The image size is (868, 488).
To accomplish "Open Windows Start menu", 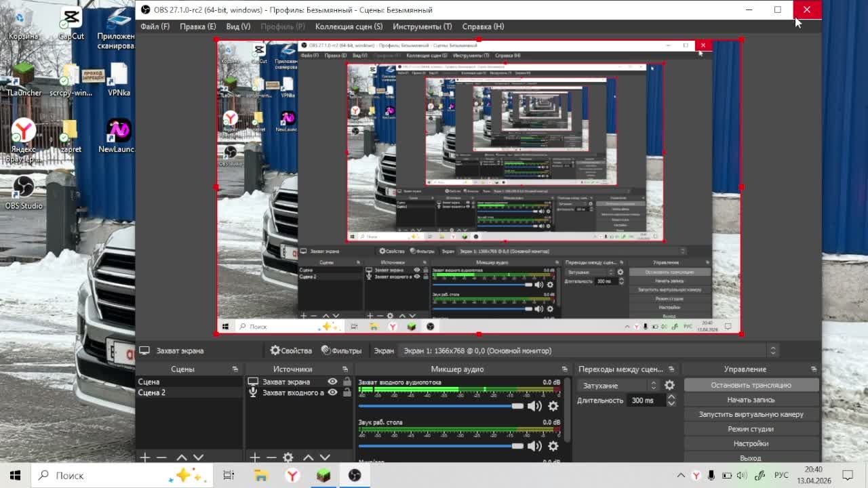I will (15, 475).
